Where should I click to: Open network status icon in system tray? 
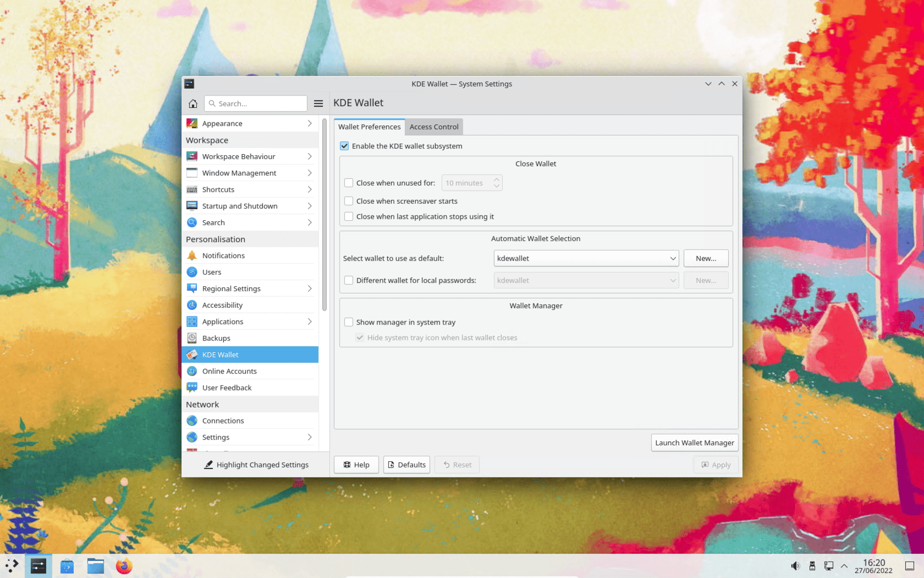pyautogui.click(x=828, y=566)
